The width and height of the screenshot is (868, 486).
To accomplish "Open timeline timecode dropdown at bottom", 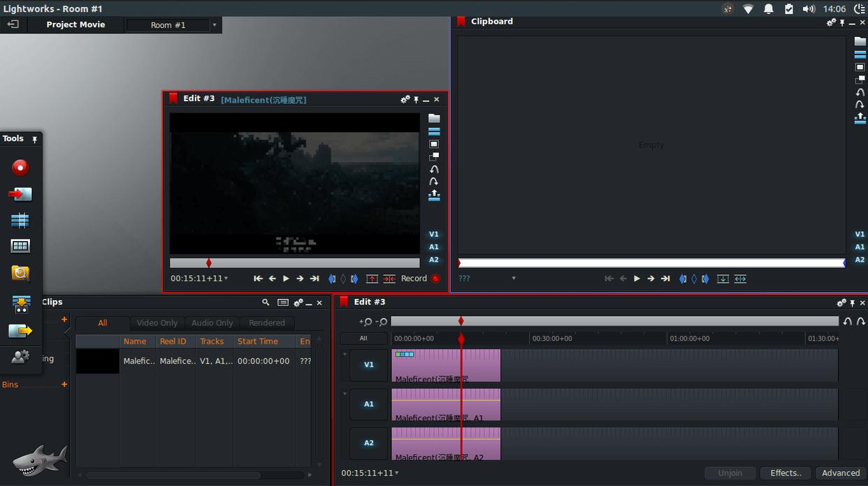I will [396, 473].
